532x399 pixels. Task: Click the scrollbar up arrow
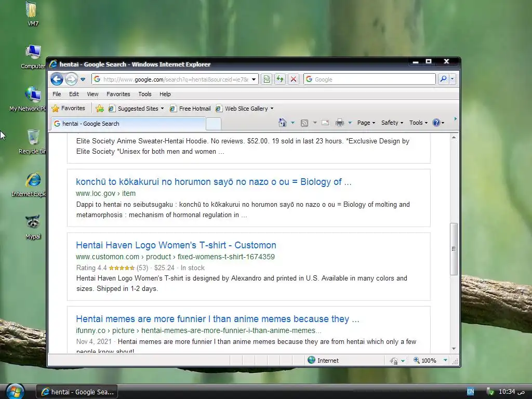pos(454,137)
